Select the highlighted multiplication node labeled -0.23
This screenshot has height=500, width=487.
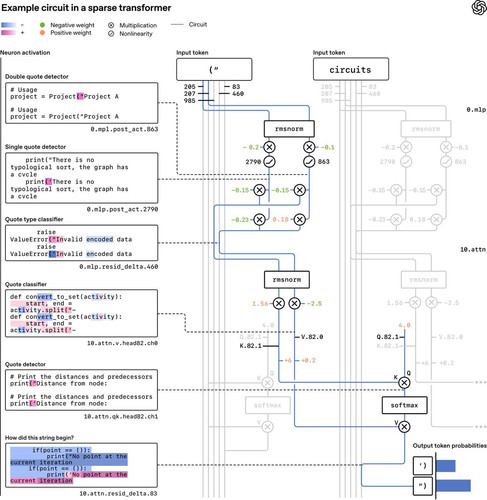click(x=259, y=219)
